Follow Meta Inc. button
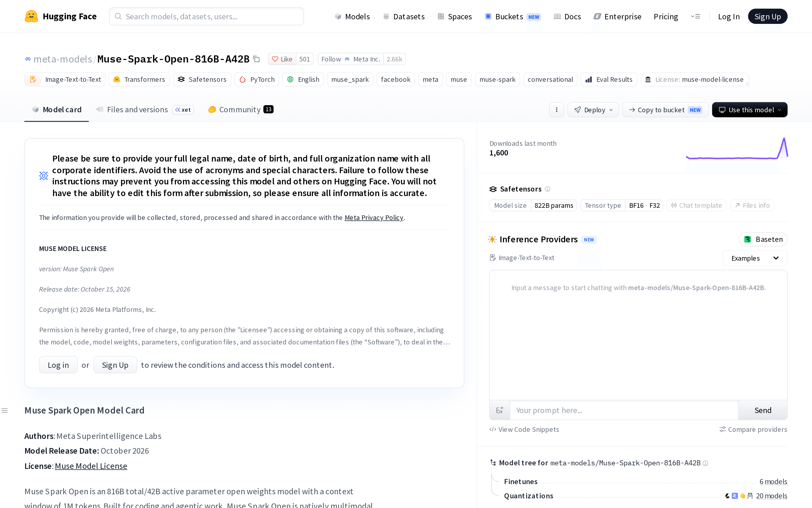 (x=351, y=59)
